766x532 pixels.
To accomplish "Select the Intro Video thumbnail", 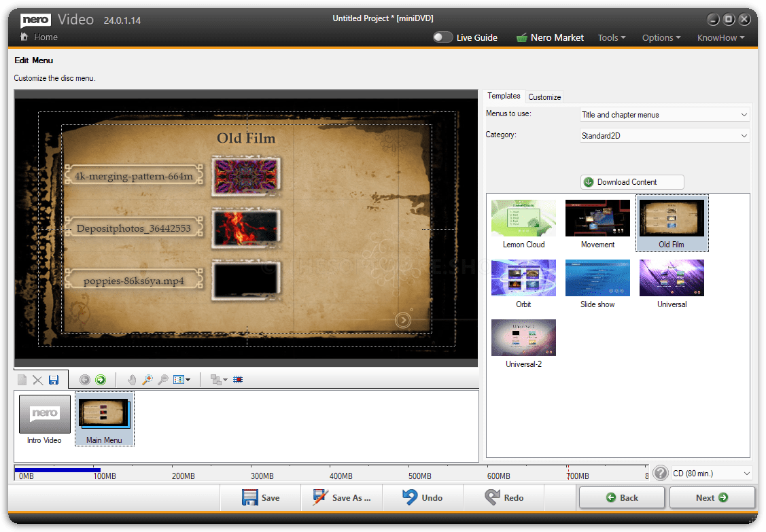I will click(x=44, y=419).
